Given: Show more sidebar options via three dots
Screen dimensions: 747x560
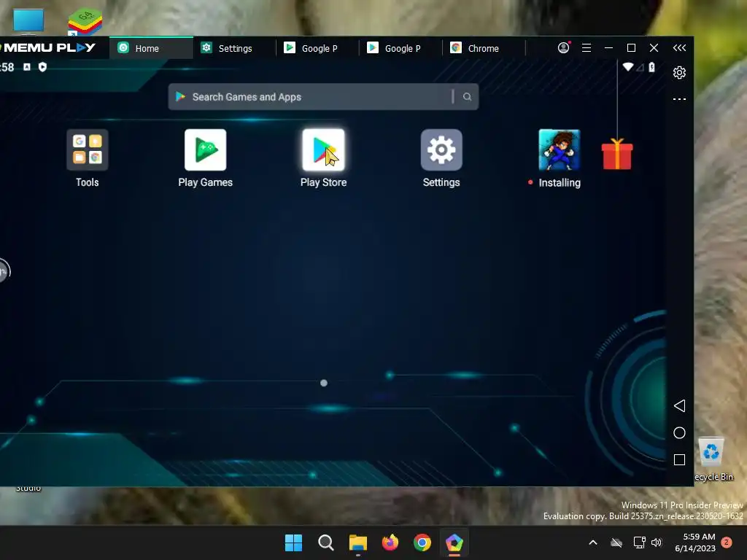Looking at the screenshot, I should pos(679,99).
